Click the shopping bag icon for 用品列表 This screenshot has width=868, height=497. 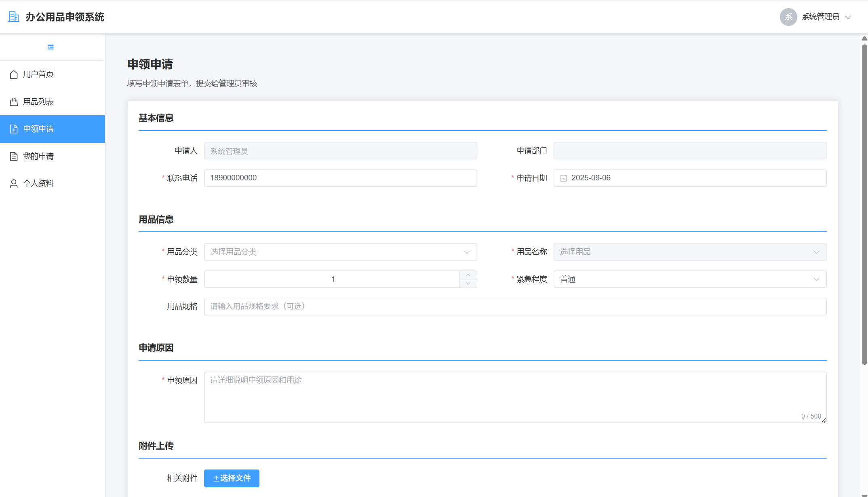point(14,102)
